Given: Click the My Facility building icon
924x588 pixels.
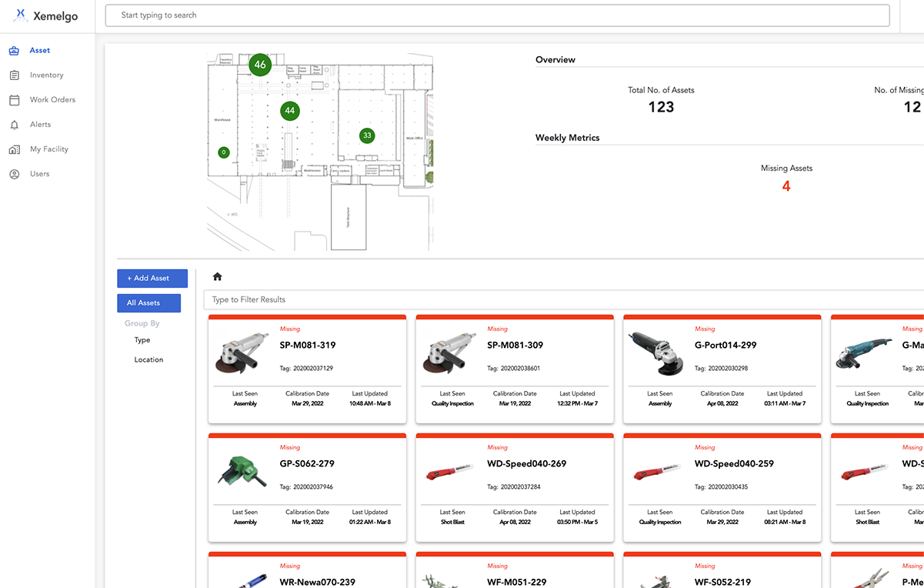Looking at the screenshot, I should click(x=14, y=149).
